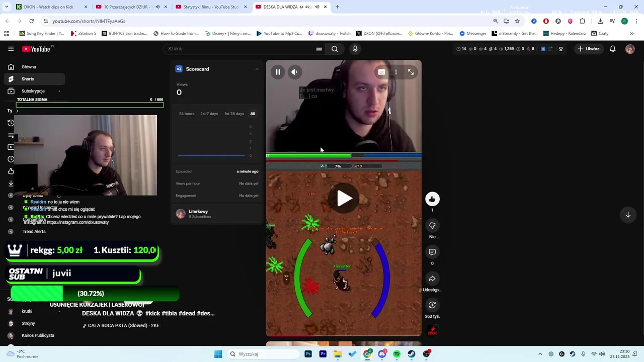644x362 pixels.
Task: Open the media controls icon in toolbar
Action: click(612, 21)
